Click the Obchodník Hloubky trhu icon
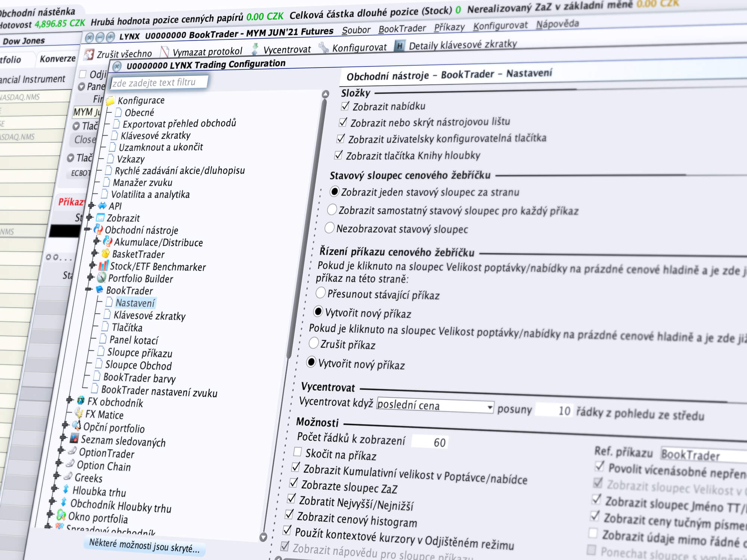The height and width of the screenshot is (560, 747). tap(63, 502)
